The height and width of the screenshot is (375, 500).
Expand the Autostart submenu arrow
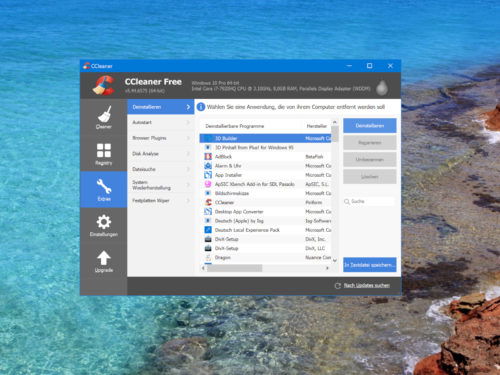[x=188, y=122]
